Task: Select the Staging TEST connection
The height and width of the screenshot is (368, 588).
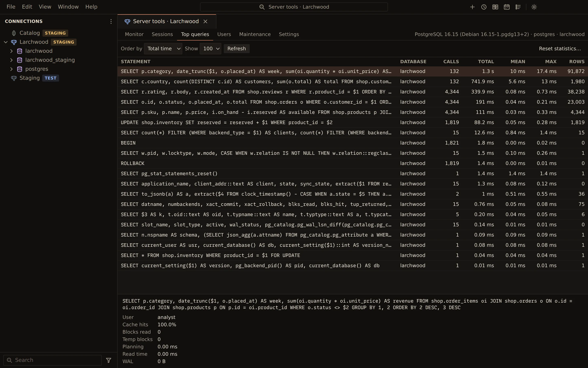Action: click(x=58, y=78)
